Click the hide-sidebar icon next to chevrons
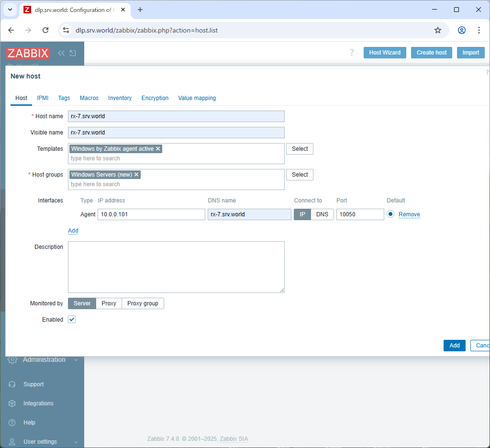The image size is (490, 448). 73,53
